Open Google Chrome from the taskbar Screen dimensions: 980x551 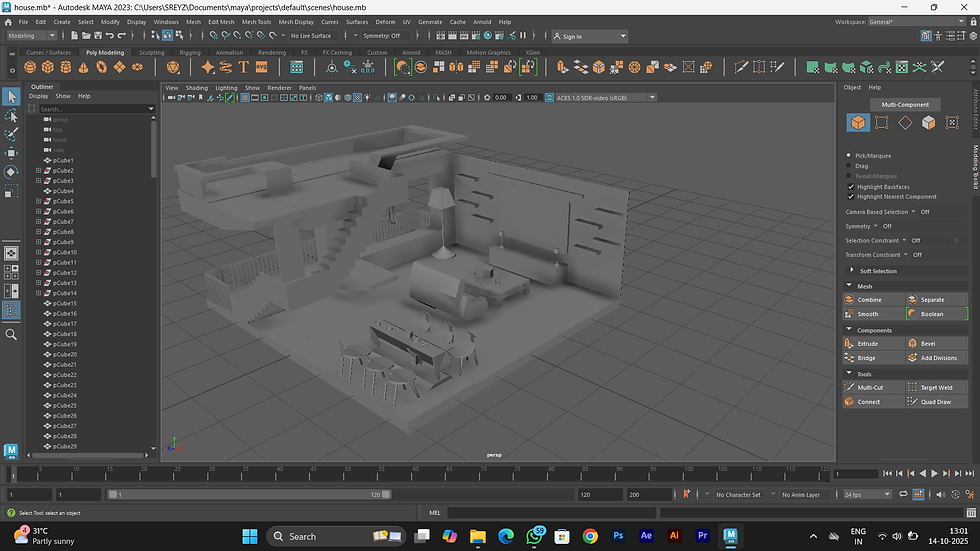pyautogui.click(x=590, y=536)
